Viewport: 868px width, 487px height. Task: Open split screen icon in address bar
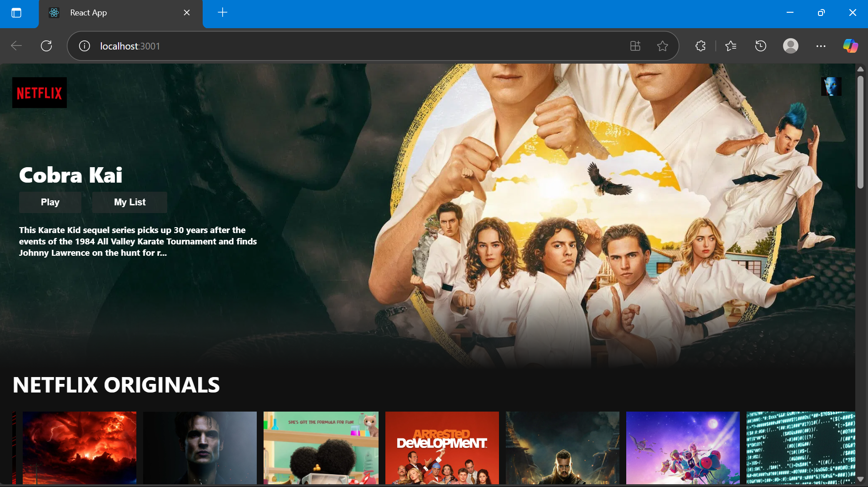coord(635,46)
